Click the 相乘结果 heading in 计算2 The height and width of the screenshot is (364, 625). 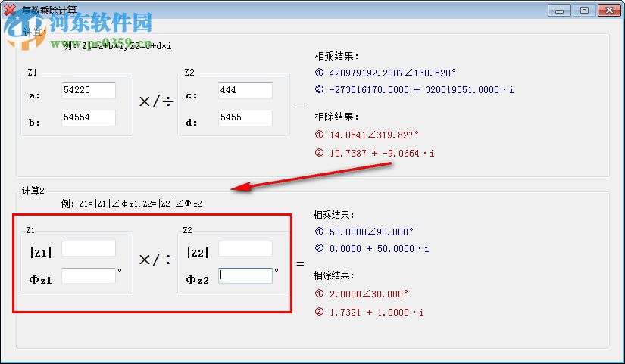[333, 215]
